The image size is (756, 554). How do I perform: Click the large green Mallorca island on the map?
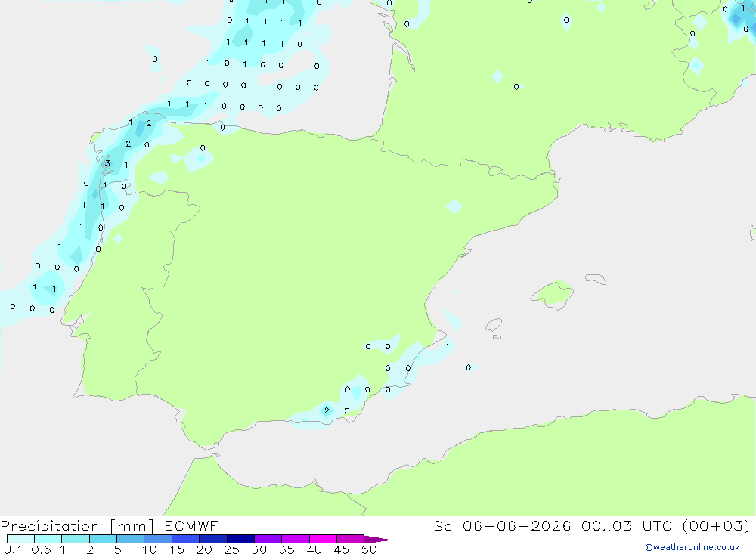pos(553,294)
